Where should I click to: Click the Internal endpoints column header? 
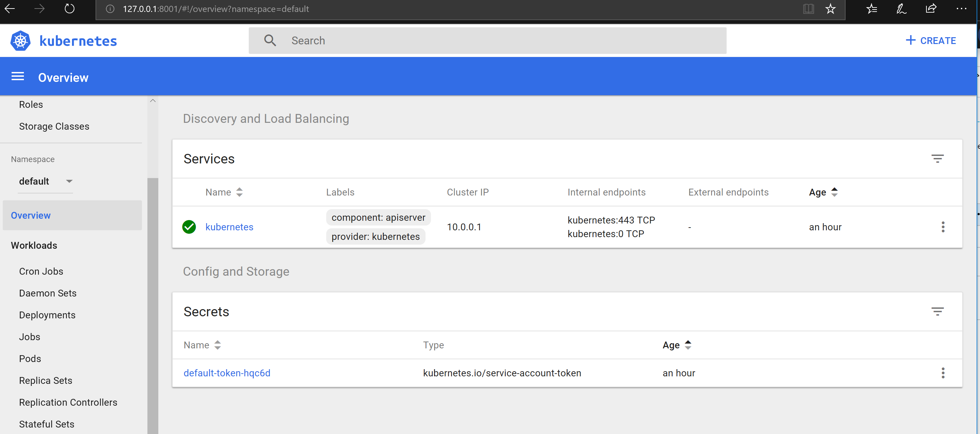point(606,192)
